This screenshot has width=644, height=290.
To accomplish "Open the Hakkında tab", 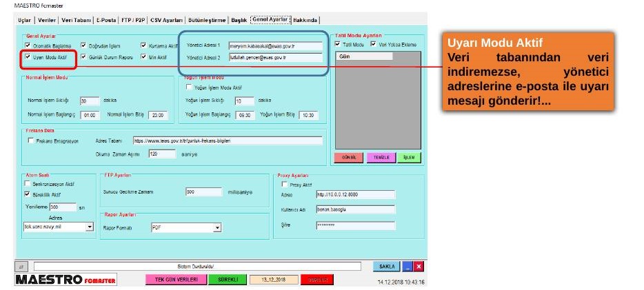I will pyautogui.click(x=305, y=20).
